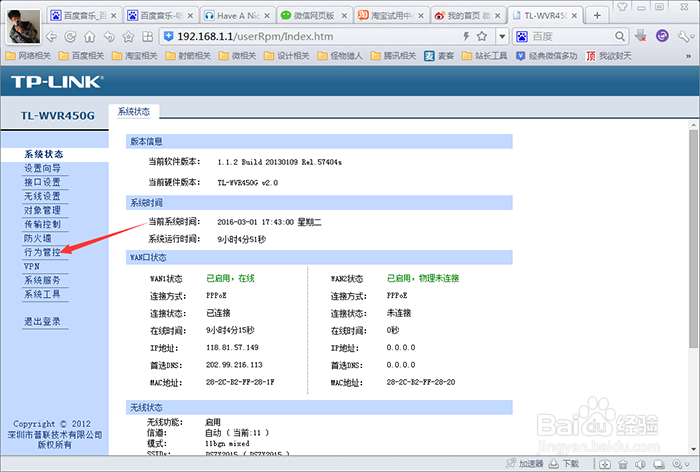This screenshot has width=700, height=472.
Task: Click 退出登录 to log out
Action: [x=42, y=322]
